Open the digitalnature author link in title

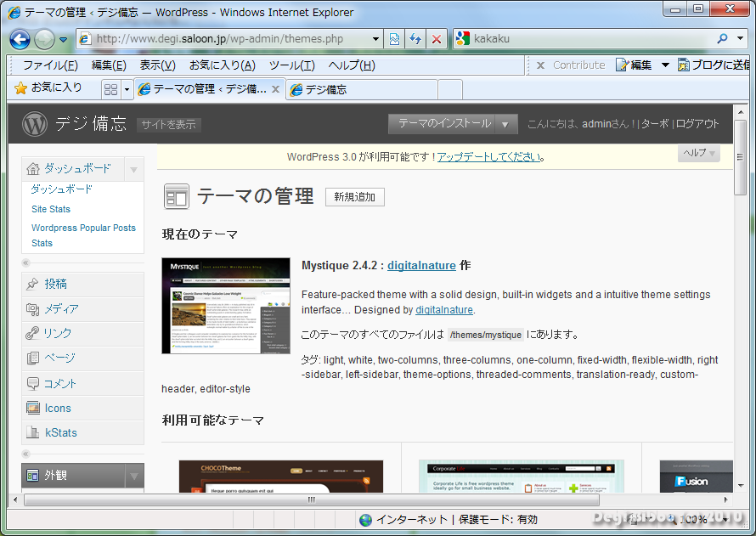(421, 266)
